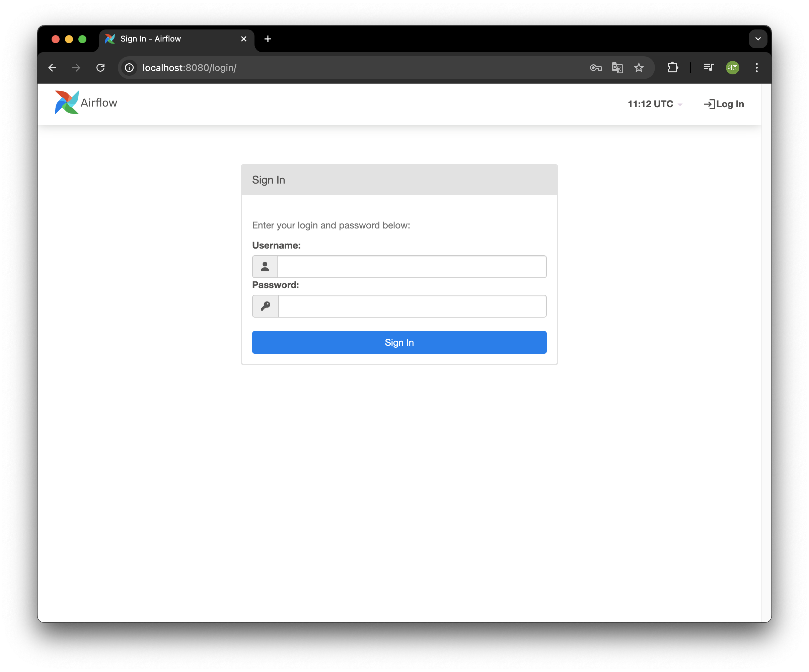809x672 pixels.
Task: Reload the login page
Action: (100, 68)
